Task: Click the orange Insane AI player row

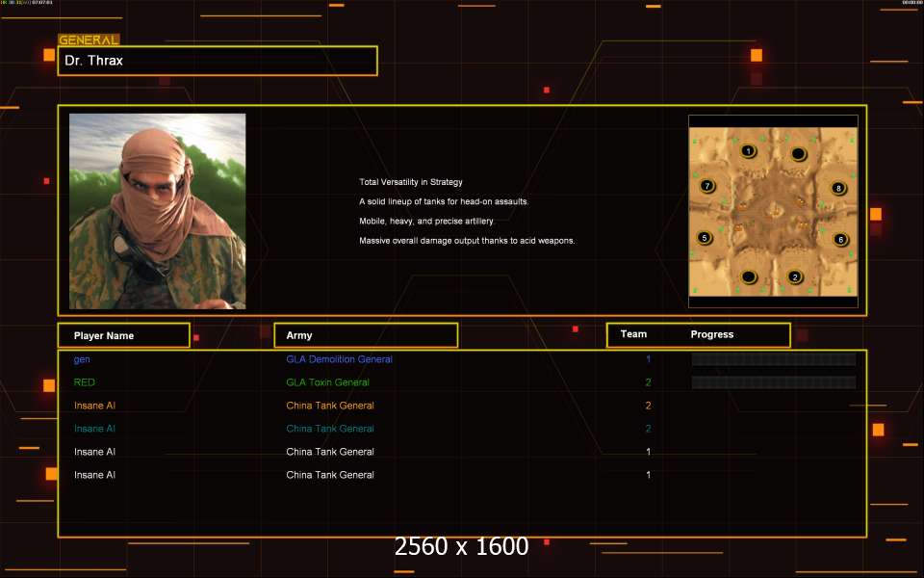Action: pos(95,406)
